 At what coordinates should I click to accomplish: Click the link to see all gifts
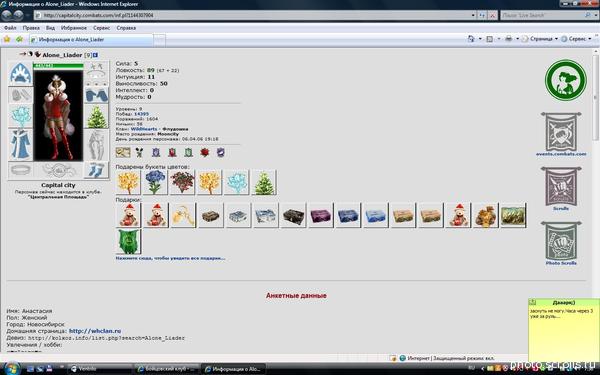tap(170, 258)
